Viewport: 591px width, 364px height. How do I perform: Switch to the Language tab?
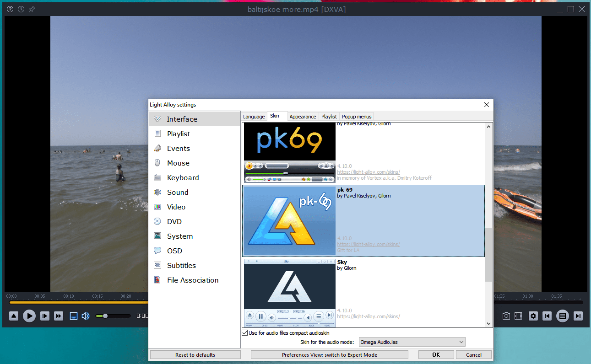[x=254, y=117]
